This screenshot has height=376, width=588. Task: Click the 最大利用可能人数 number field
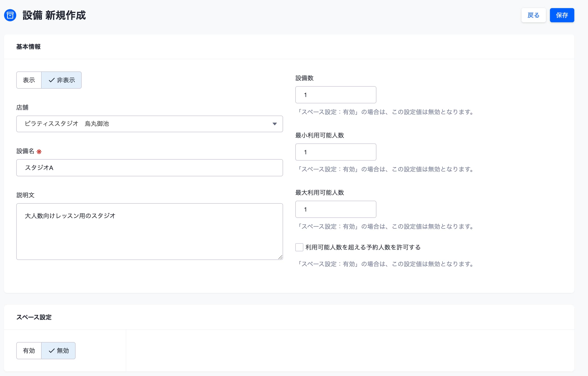[336, 209]
